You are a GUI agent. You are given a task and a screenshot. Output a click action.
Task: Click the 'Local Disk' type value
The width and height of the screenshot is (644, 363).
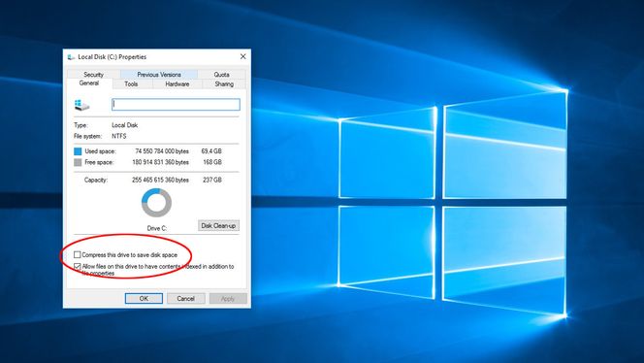[125, 125]
